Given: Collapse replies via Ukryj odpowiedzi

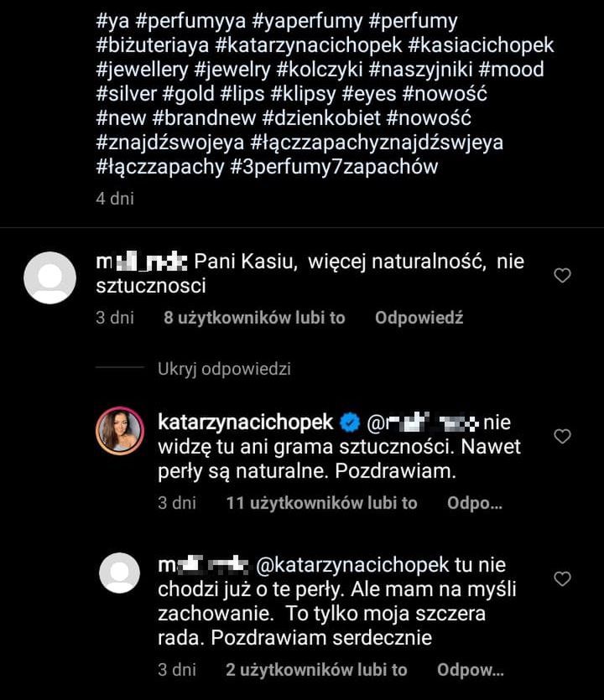Looking at the screenshot, I should pyautogui.click(x=224, y=369).
